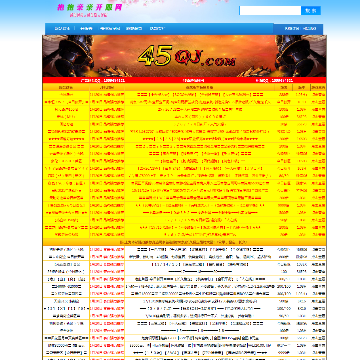Click the final column header of the server table
Screen dimensions: 360x360
pos(318,87)
